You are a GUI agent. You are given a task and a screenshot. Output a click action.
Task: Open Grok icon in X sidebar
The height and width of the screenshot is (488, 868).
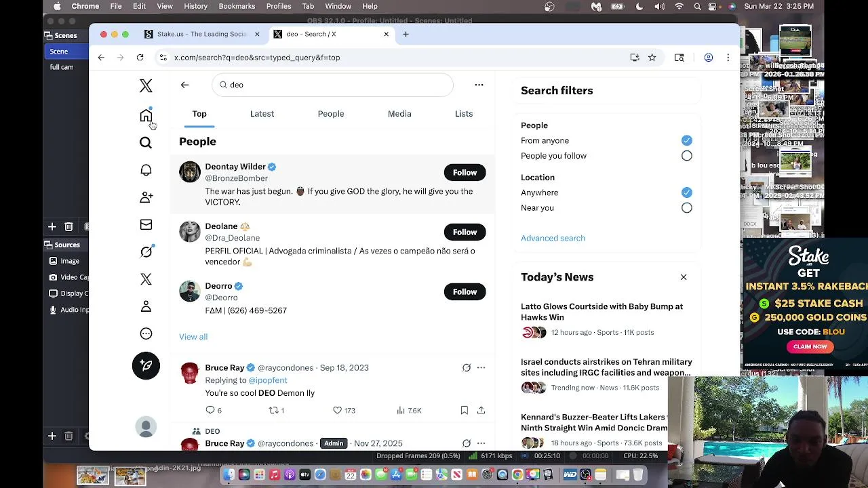[146, 251]
